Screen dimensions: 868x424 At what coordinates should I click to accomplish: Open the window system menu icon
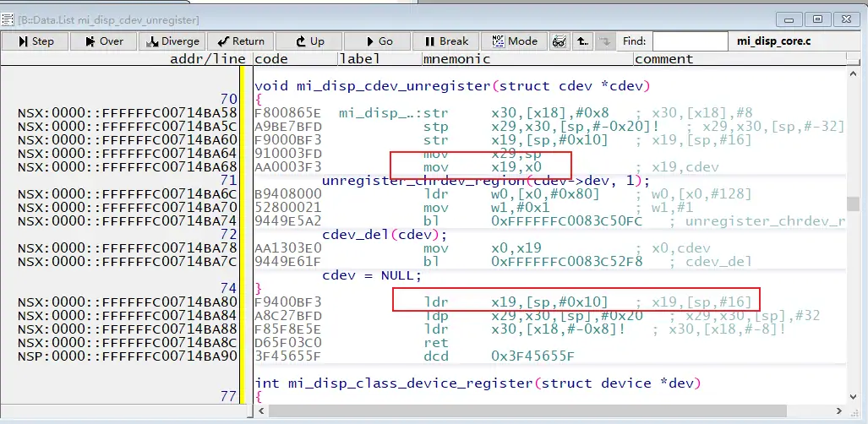pyautogui.click(x=8, y=18)
